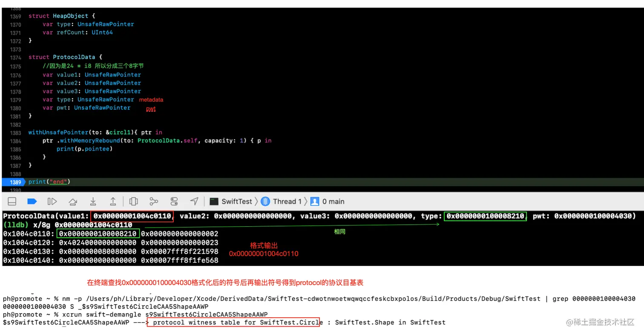
Task: Click the print(p.pointee) code line
Action: pyautogui.click(x=85, y=149)
